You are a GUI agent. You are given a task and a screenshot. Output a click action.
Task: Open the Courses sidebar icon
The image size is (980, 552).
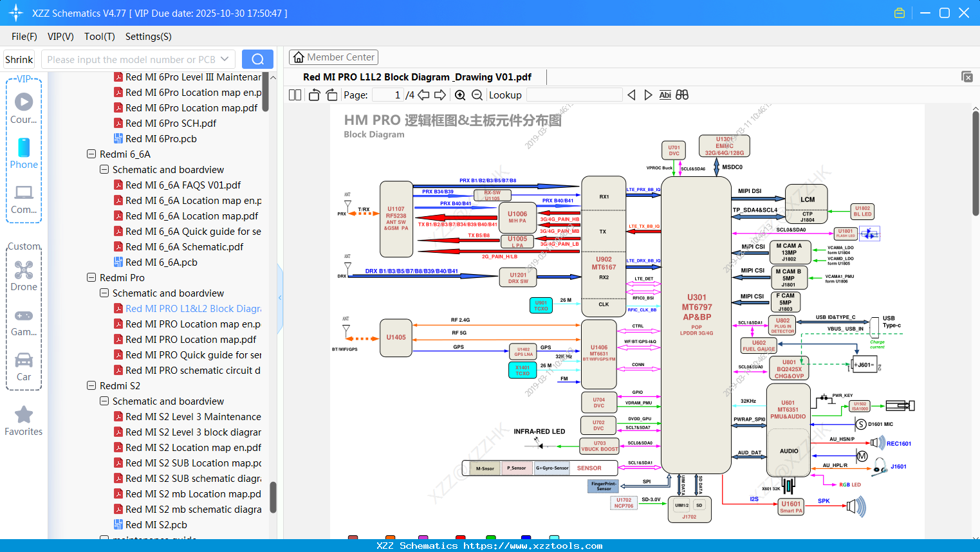pyautogui.click(x=24, y=107)
